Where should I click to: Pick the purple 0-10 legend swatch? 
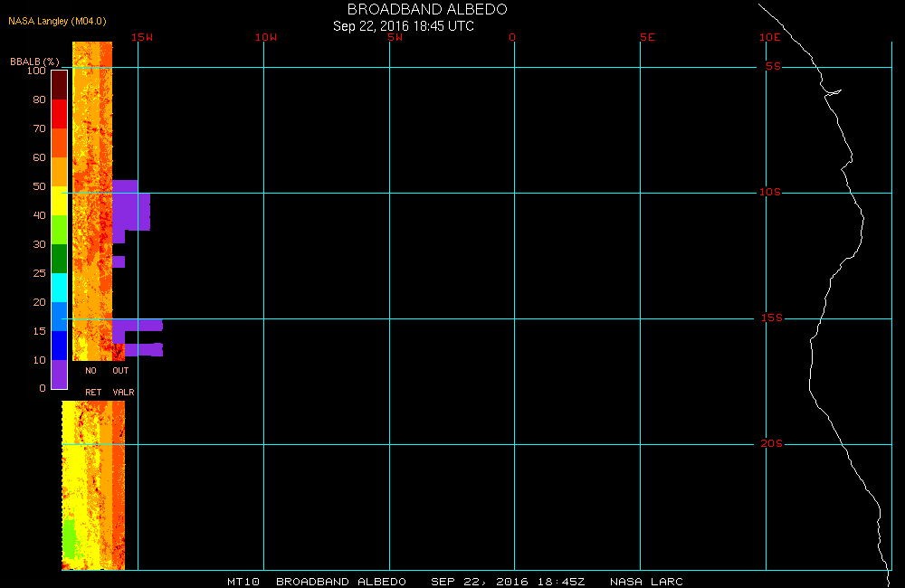point(60,374)
